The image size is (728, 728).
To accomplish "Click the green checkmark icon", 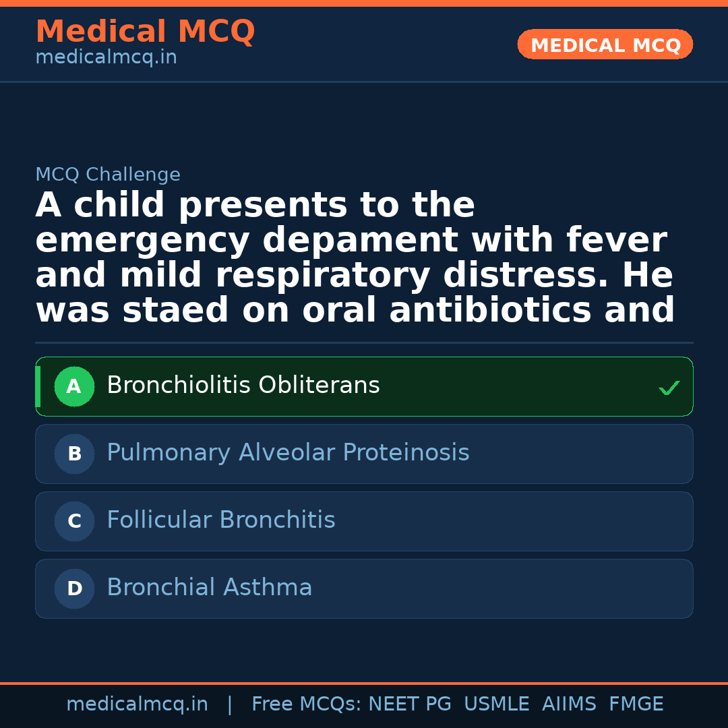I will [669, 388].
